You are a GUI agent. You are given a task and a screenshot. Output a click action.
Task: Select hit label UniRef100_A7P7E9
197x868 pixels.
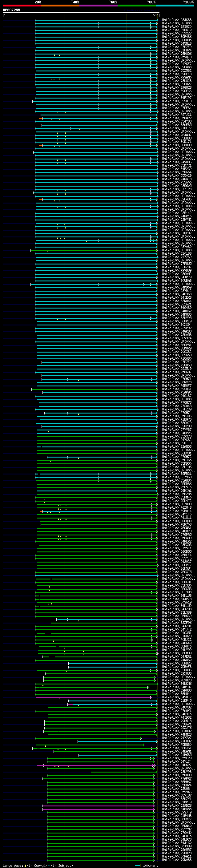[x=177, y=47]
